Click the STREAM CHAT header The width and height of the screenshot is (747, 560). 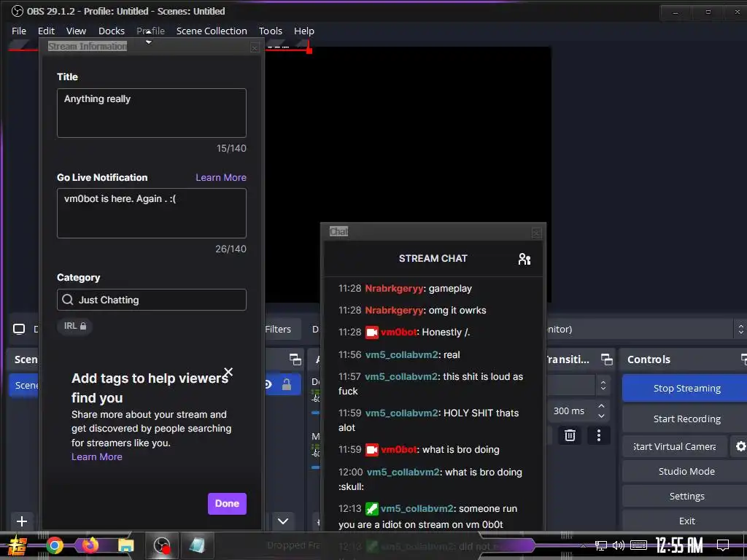click(433, 259)
